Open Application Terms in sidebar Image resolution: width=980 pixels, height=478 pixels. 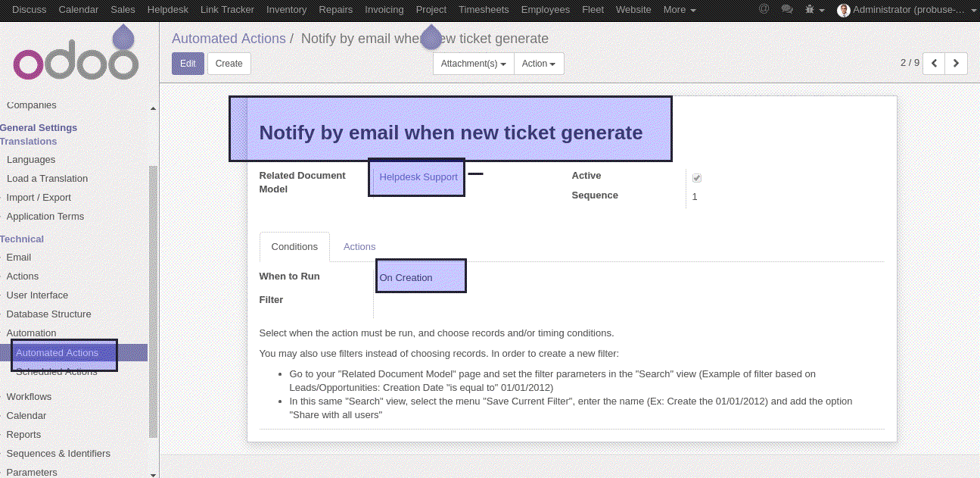[45, 217]
